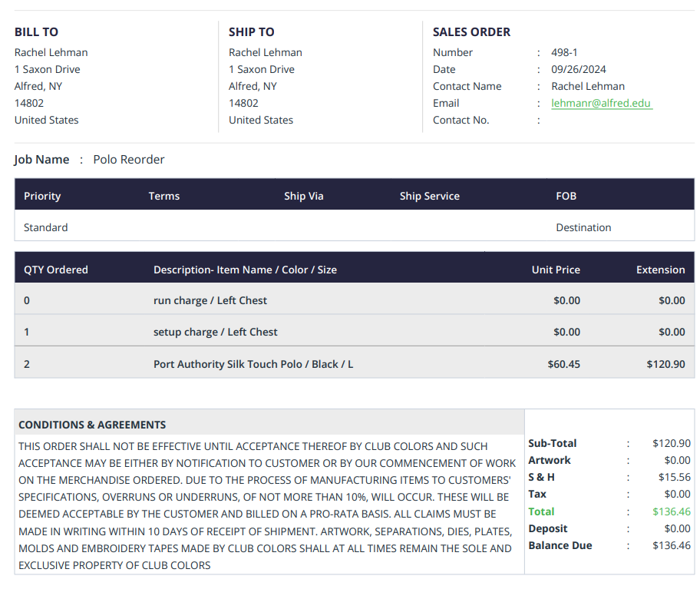
Task: Click the $60.45 unit price
Action: point(563,364)
